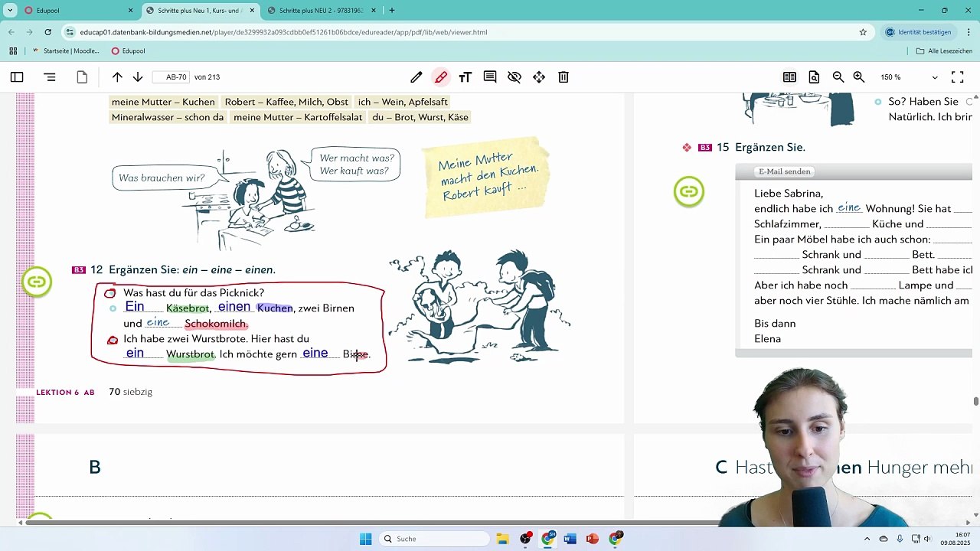Open File Explorer from the taskbar
The width and height of the screenshot is (980, 551).
point(502,539)
